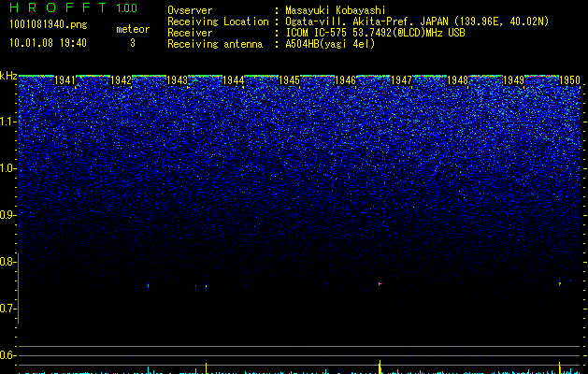Click the meteor count label
The height and width of the screenshot is (374, 588).
click(133, 29)
